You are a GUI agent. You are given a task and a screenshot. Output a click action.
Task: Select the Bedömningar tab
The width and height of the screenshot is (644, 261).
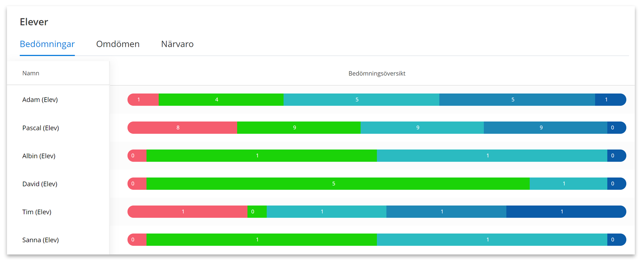(x=47, y=44)
